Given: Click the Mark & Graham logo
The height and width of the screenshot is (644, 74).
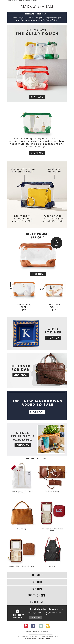Looking at the screenshot, I should pyautogui.click(x=37, y=6).
